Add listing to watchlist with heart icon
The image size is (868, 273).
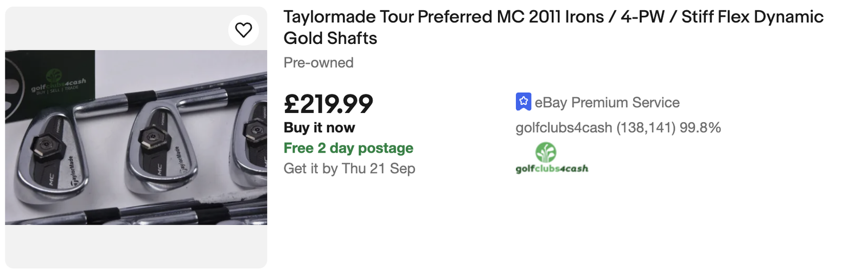(244, 30)
